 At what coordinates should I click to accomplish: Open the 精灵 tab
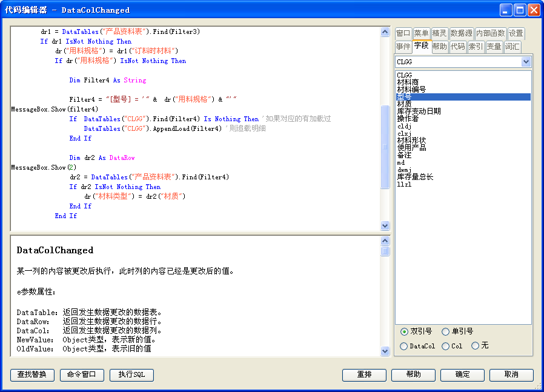tap(439, 33)
